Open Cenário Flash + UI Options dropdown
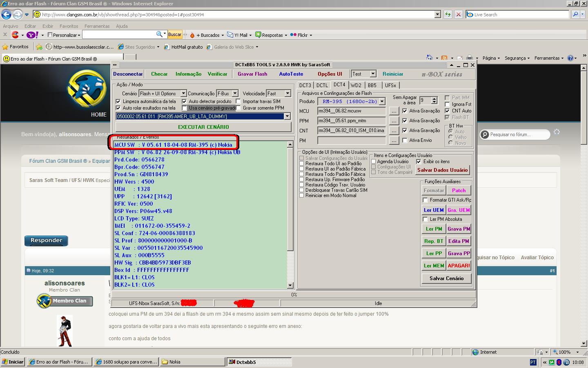Viewport: 588px width, 368px height. pos(183,94)
